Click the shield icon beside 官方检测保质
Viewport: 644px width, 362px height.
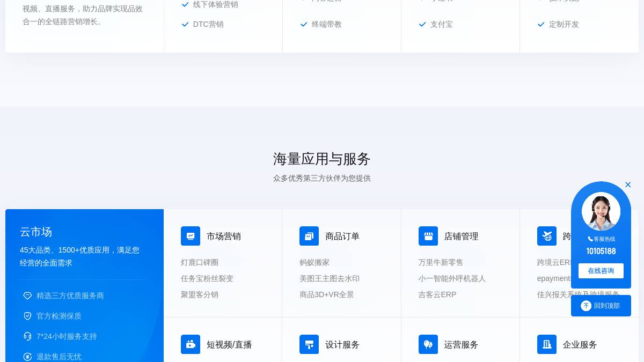[x=27, y=316]
